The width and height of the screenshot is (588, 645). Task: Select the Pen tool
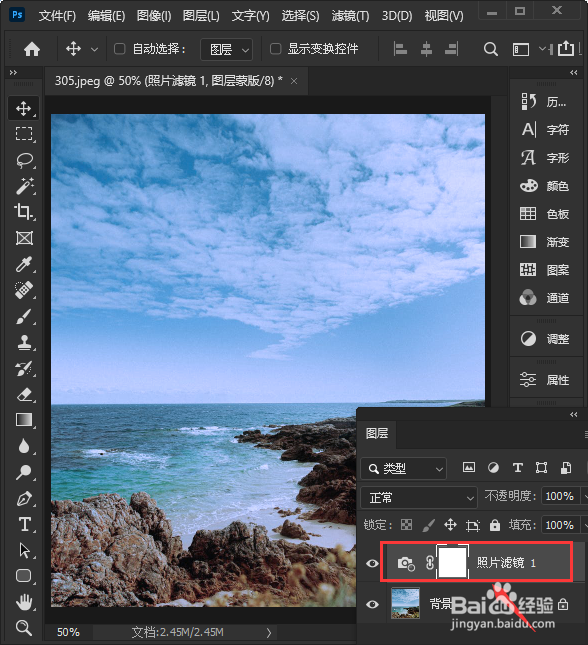[24, 499]
